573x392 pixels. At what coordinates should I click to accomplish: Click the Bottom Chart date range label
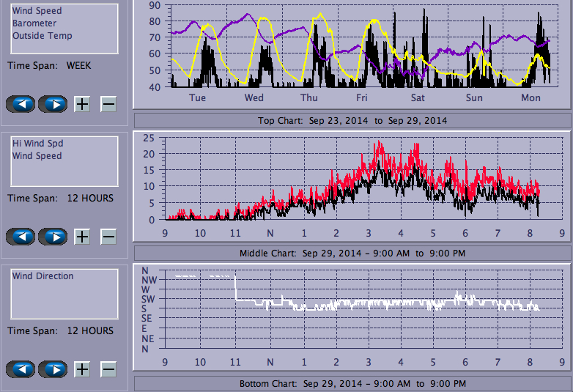point(352,384)
